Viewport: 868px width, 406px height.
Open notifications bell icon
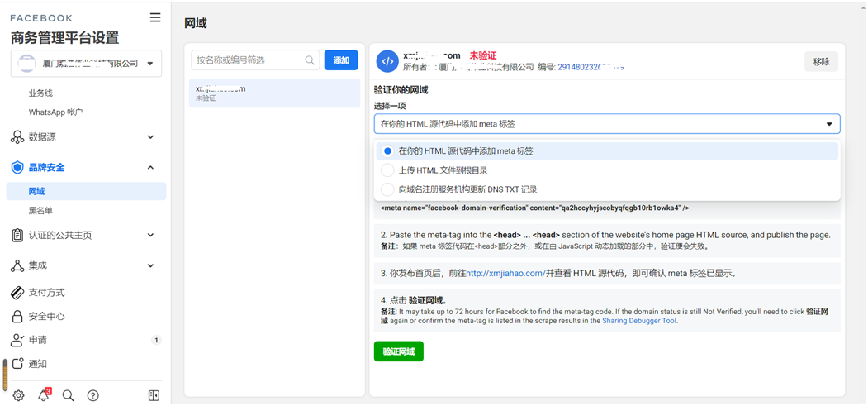[44, 395]
